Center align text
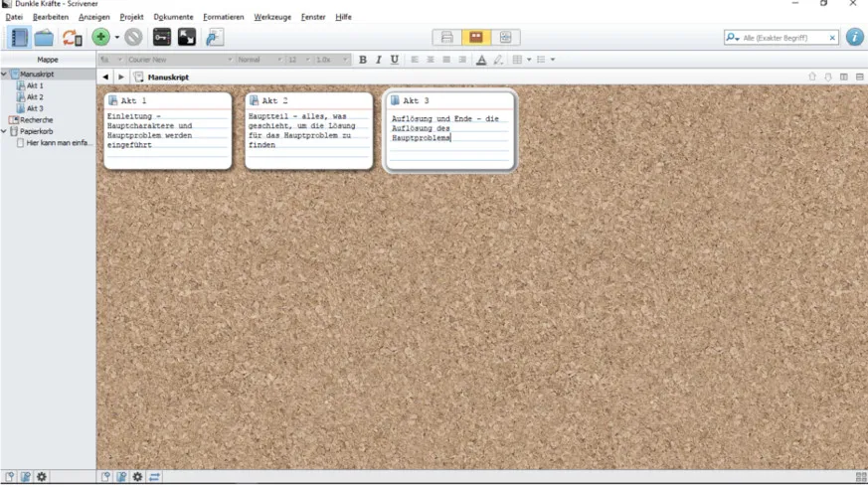Viewport: 868px width, 487px height. (431, 60)
